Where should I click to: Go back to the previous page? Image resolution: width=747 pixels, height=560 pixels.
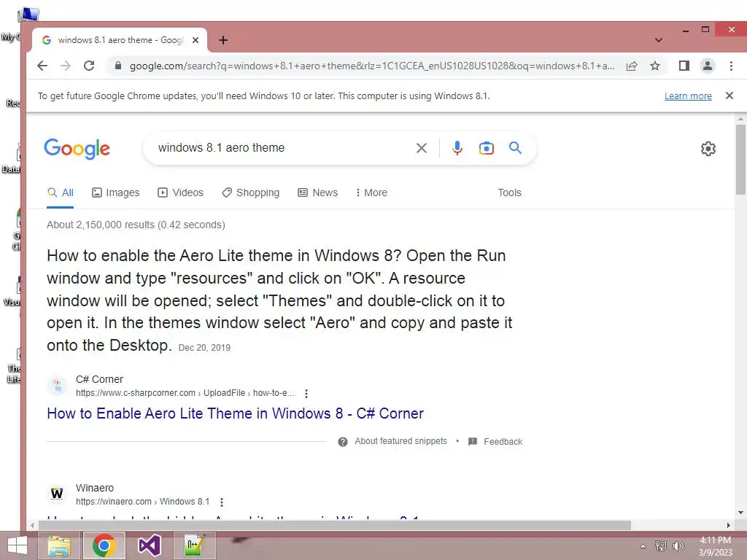pos(42,66)
